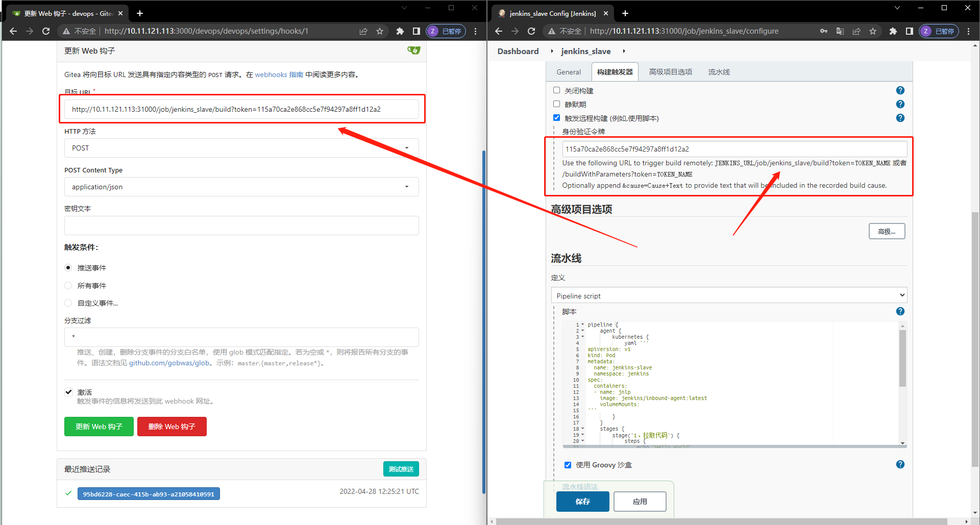The height and width of the screenshot is (525, 980).
Task: Click the Google Translate icon in address bar
Action: pos(840,31)
